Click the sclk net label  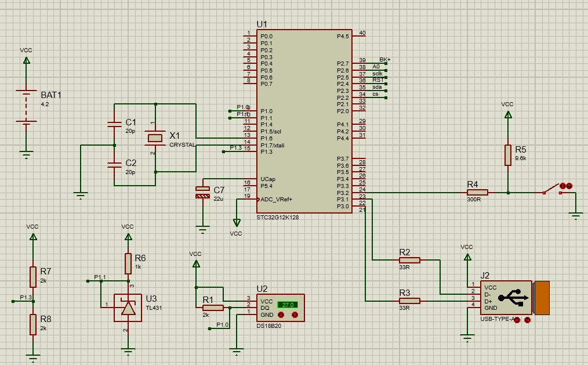(378, 74)
